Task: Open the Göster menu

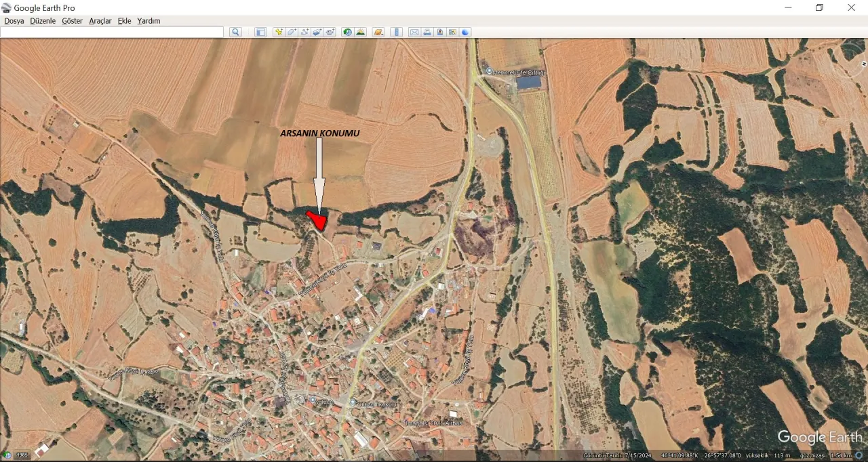Action: click(72, 21)
